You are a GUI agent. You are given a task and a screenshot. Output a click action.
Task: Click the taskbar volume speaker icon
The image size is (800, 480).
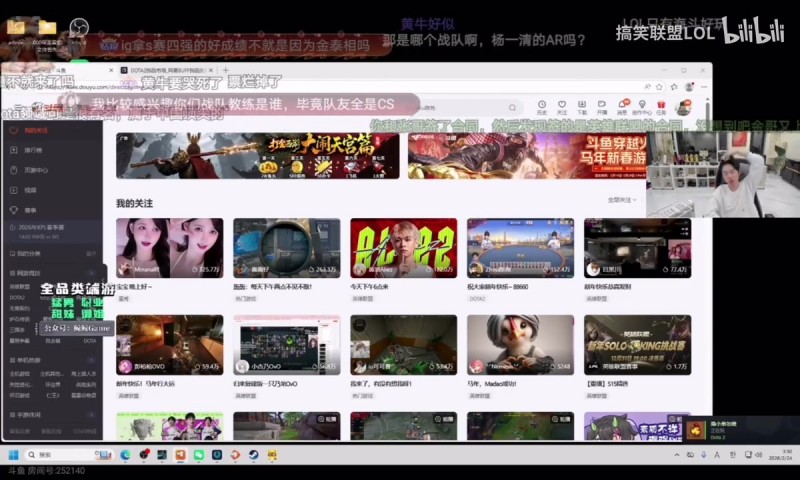[x=759, y=454]
